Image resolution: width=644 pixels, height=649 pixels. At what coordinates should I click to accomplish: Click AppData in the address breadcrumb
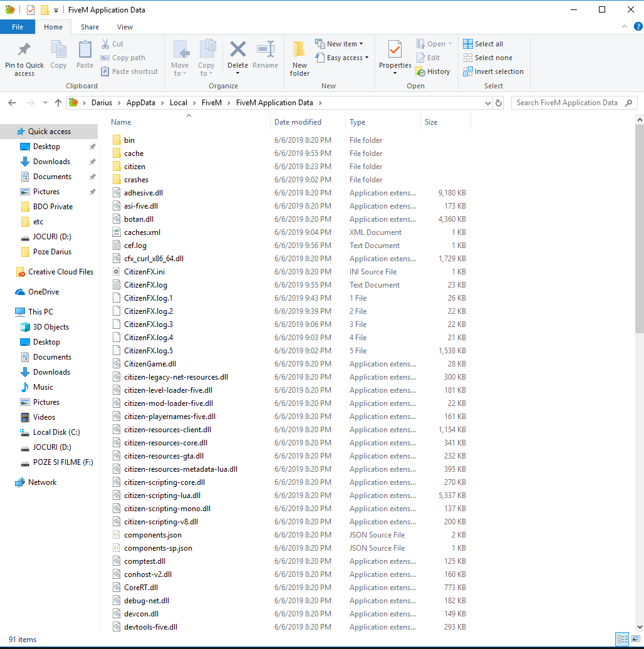coord(141,103)
